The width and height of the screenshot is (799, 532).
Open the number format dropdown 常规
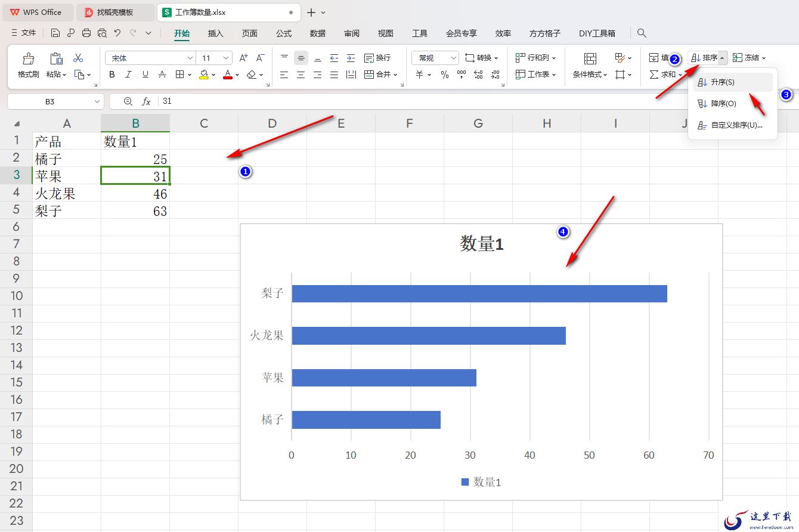point(453,58)
